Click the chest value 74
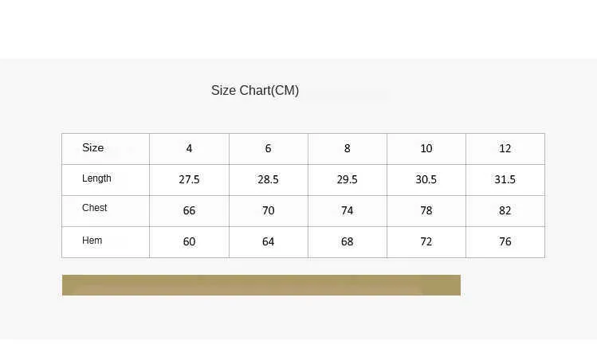Viewport: 597px width, 364px height. (x=348, y=211)
